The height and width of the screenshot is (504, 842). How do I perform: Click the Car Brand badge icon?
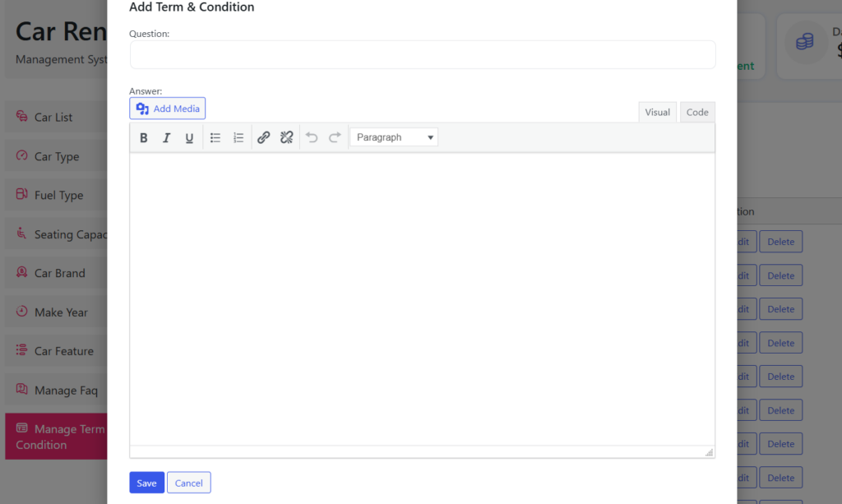(21, 271)
